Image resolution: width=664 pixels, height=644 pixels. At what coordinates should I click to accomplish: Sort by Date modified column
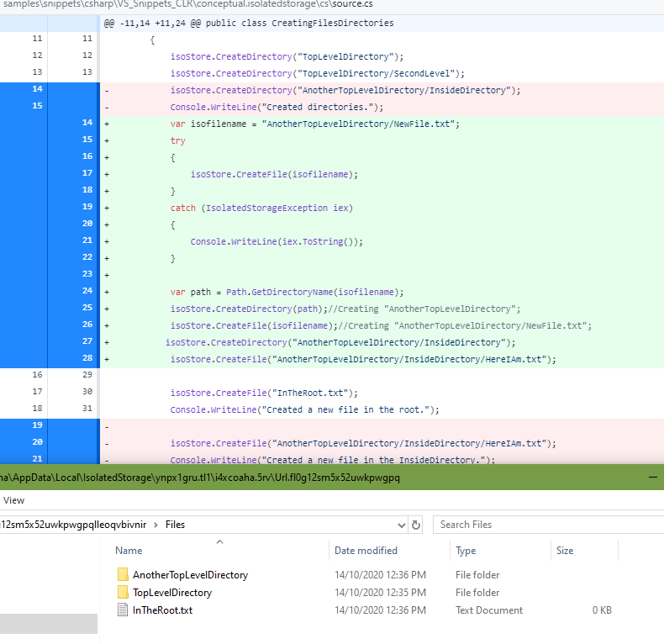(366, 551)
